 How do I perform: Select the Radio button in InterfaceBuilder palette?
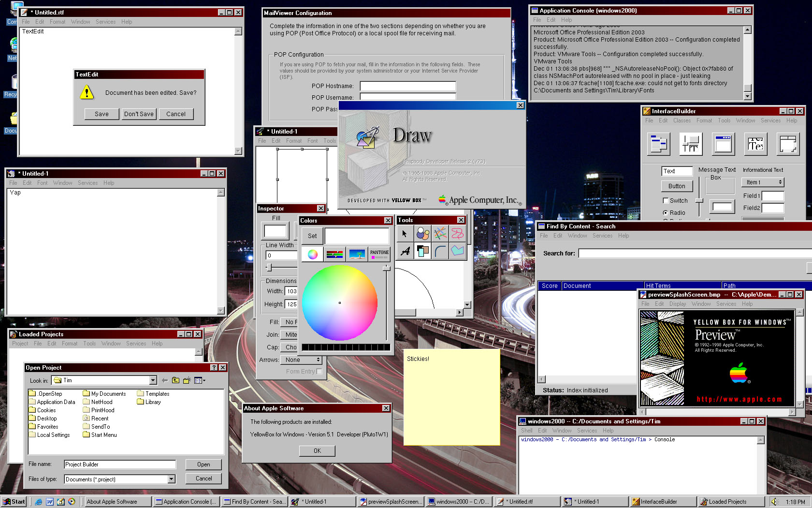(666, 213)
